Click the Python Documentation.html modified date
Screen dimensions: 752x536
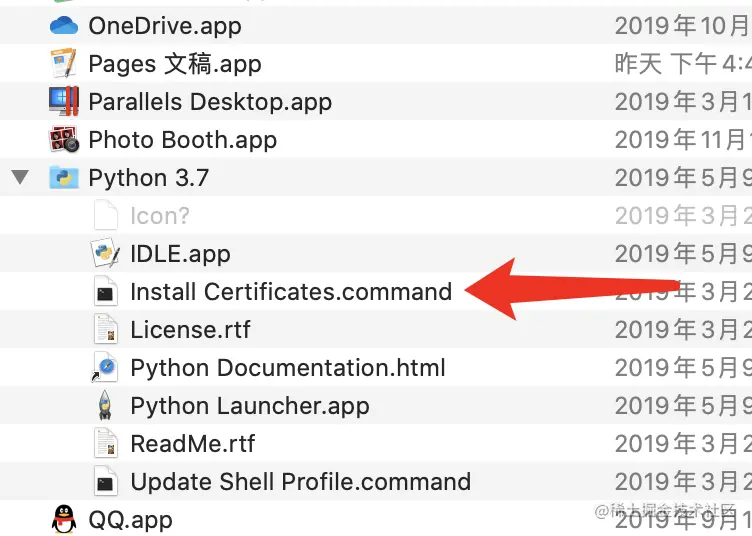point(683,368)
